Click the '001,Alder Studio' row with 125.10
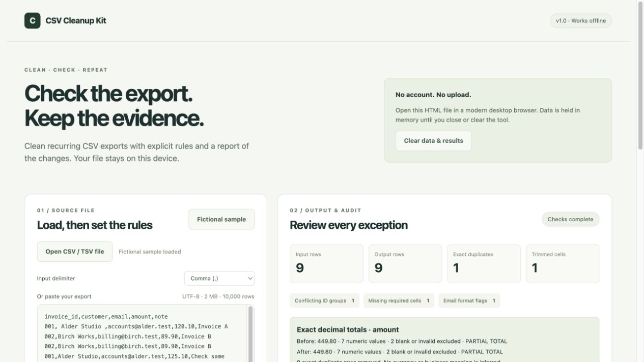 tap(134, 356)
